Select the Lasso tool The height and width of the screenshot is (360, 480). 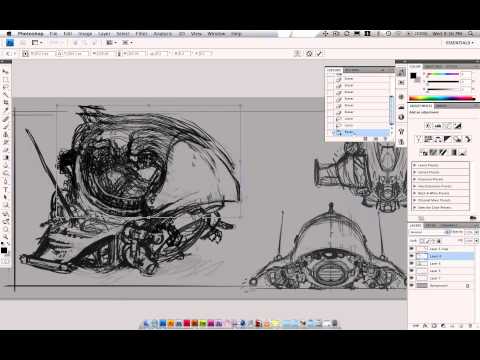point(5,87)
